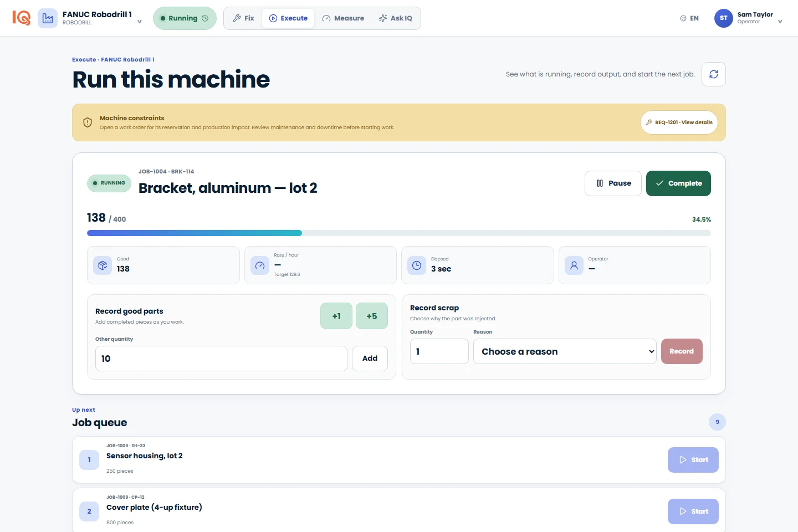Add +1 good part
The height and width of the screenshot is (532, 798).
[x=336, y=316]
